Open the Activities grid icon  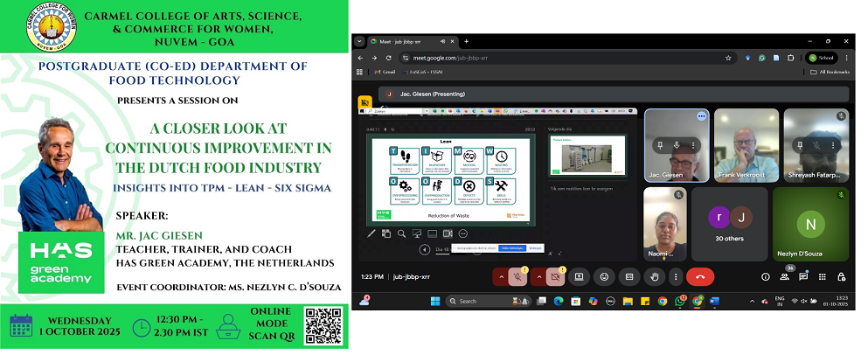tap(822, 276)
